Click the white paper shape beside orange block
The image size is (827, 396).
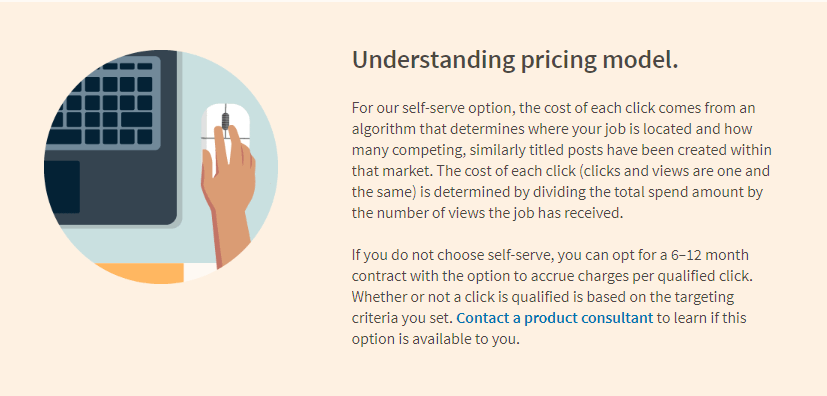(199, 271)
